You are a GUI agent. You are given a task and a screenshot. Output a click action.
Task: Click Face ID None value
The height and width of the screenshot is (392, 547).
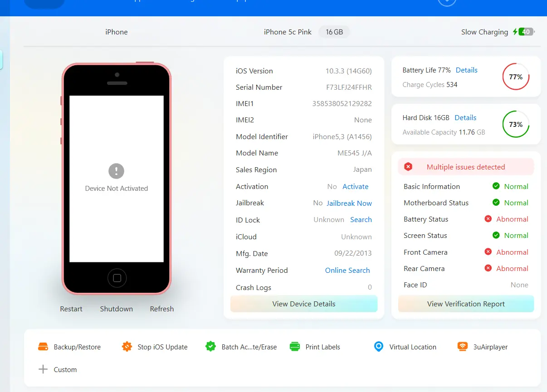519,285
